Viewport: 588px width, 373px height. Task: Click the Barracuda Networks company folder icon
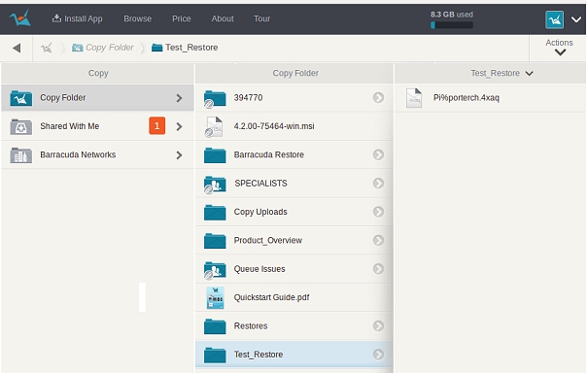click(21, 155)
